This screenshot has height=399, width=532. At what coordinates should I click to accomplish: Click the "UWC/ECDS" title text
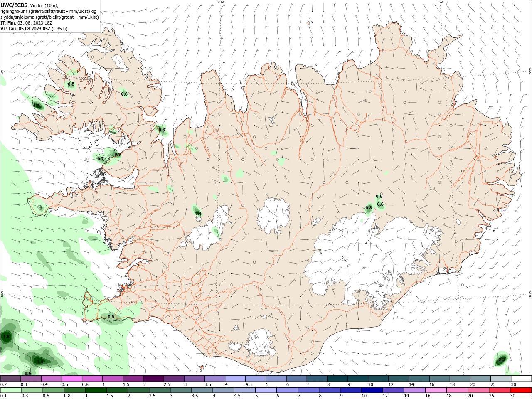point(14,5)
